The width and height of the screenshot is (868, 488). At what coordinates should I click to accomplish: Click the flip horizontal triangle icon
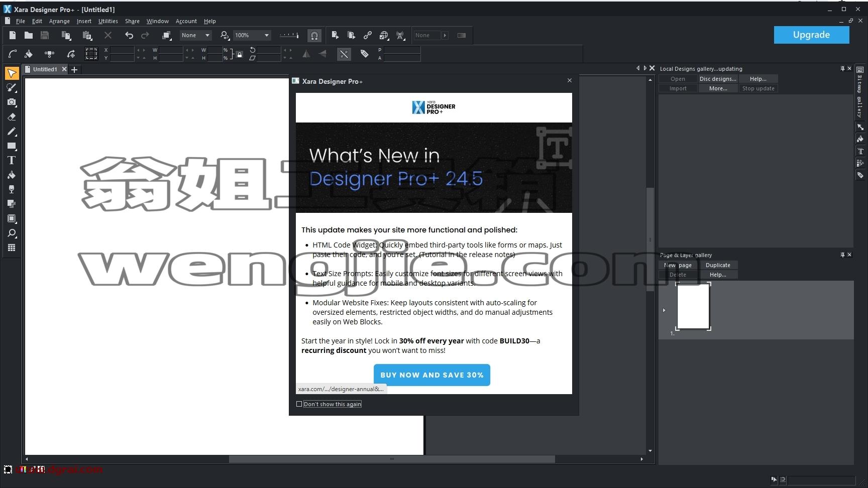click(x=306, y=54)
